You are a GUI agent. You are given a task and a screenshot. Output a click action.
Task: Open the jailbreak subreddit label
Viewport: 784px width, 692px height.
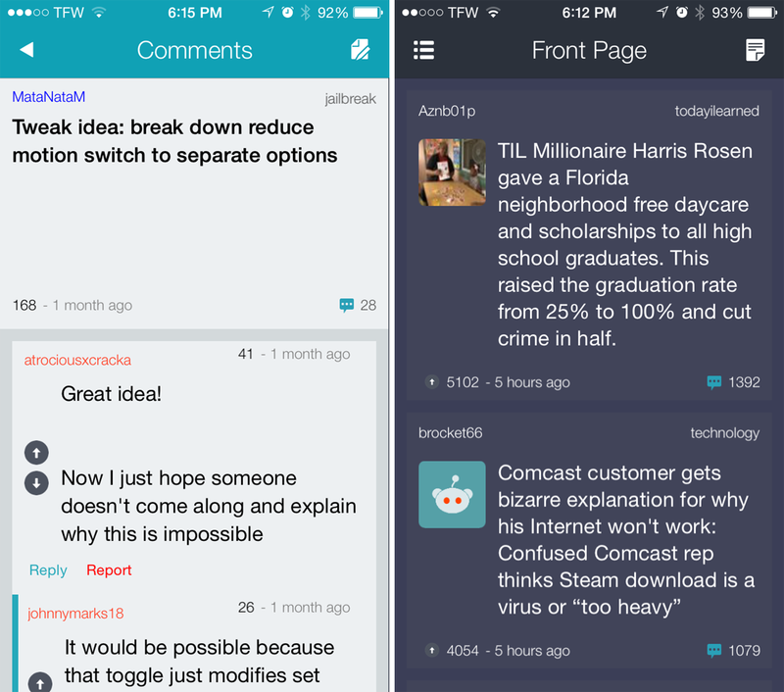click(x=351, y=99)
